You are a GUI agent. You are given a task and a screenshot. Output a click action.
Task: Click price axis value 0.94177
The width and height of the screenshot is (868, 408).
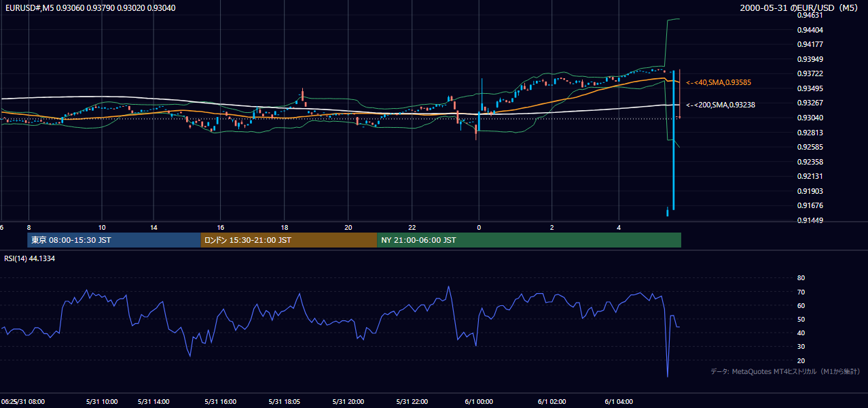tap(810, 44)
